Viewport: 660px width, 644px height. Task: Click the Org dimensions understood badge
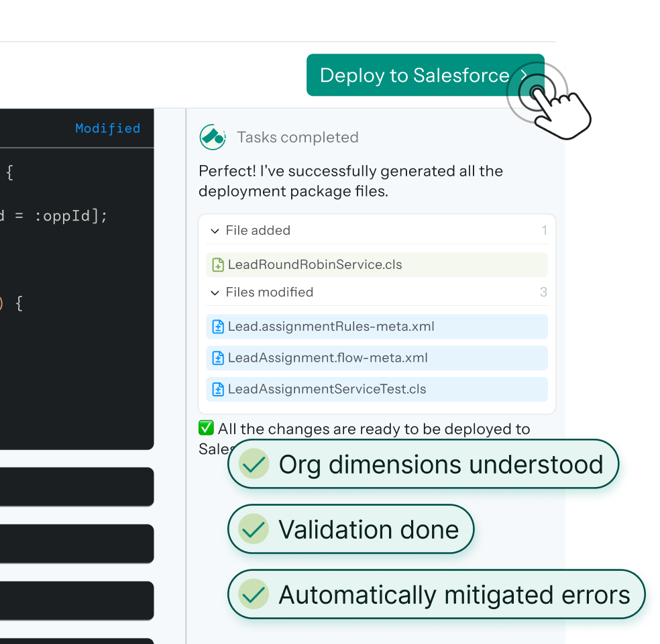point(423,464)
